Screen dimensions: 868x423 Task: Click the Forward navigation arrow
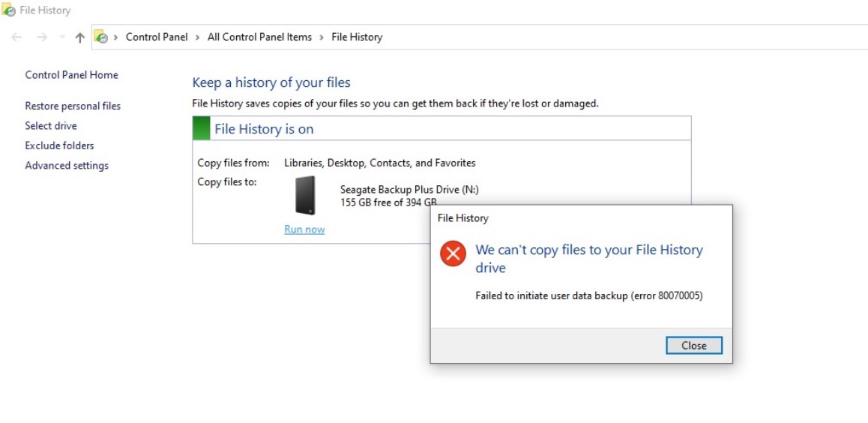tap(42, 37)
